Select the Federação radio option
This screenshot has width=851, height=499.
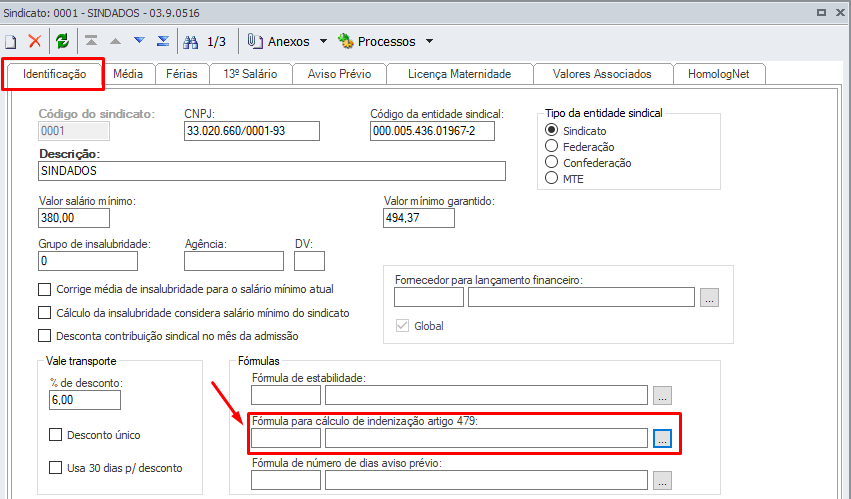(x=551, y=146)
